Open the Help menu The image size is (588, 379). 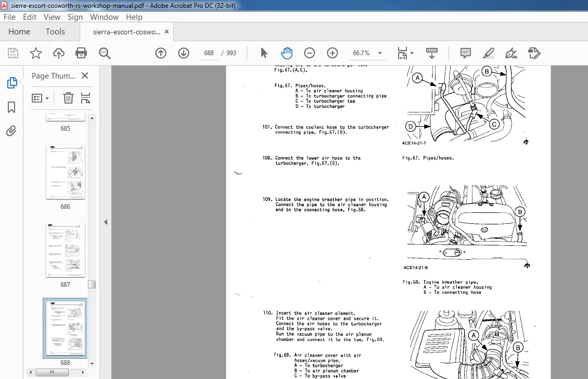pos(134,17)
